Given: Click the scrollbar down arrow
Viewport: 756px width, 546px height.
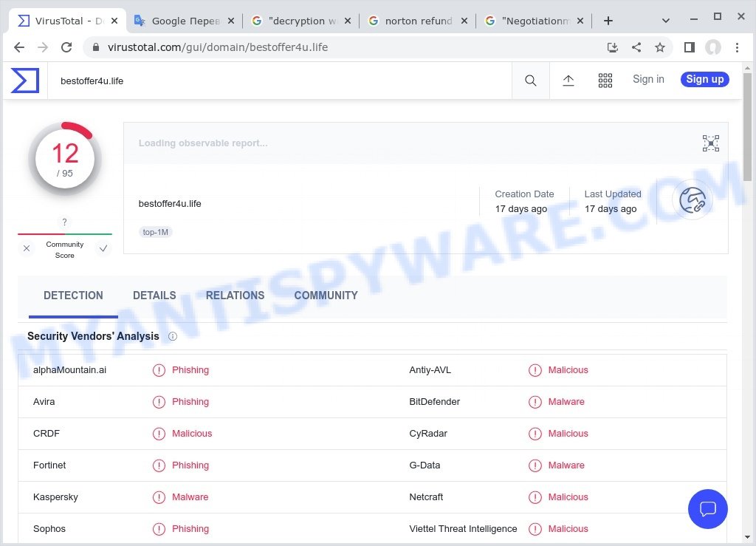Looking at the screenshot, I should click(x=747, y=537).
